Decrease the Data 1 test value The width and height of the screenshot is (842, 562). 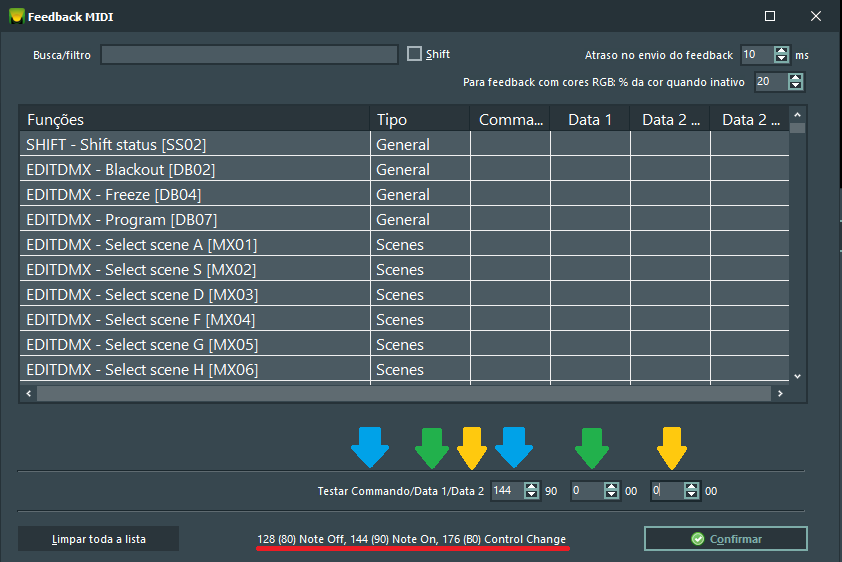click(x=612, y=495)
